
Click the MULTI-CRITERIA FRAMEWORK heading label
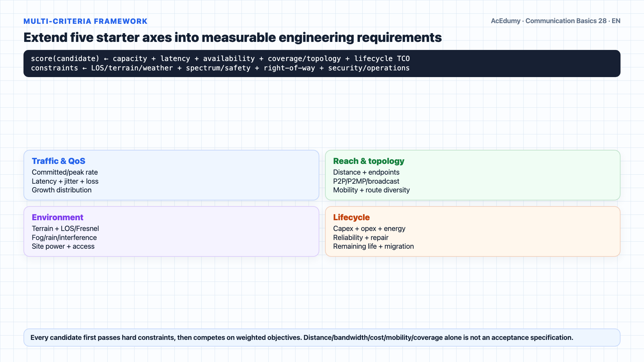coord(85,21)
